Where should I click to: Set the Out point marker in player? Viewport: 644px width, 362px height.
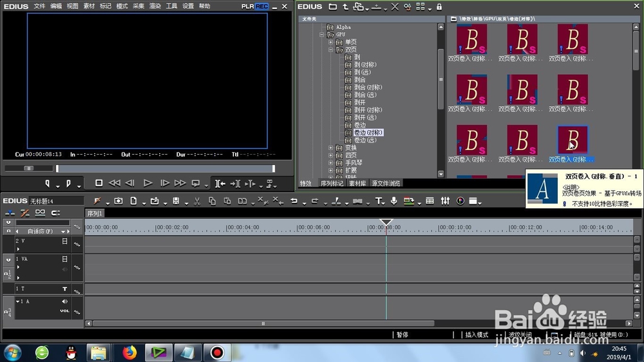coord(69,184)
